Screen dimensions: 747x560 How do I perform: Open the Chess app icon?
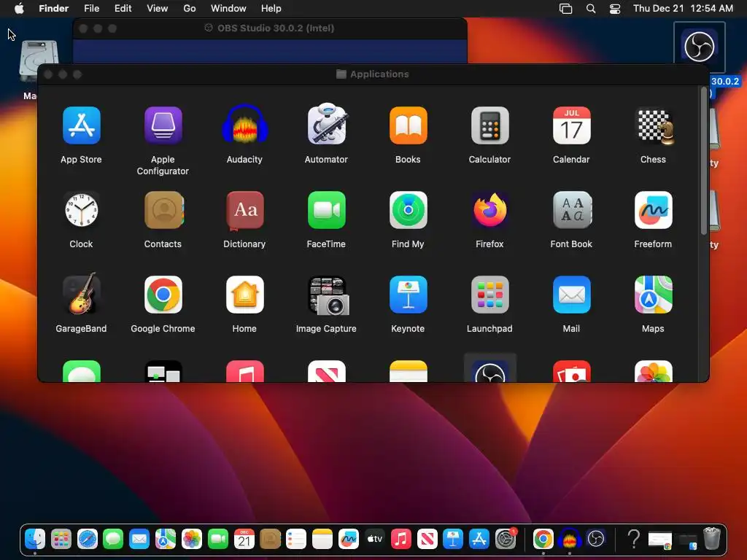pos(656,126)
